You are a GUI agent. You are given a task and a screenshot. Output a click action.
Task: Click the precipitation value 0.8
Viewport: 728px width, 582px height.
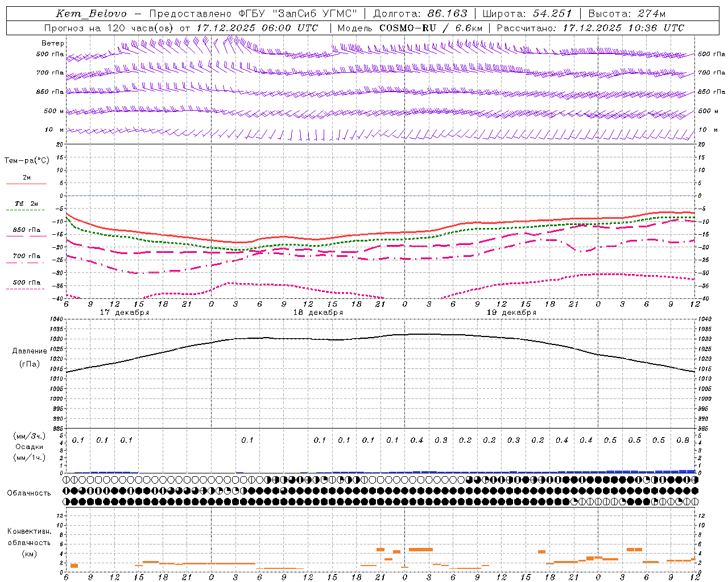pos(683,440)
